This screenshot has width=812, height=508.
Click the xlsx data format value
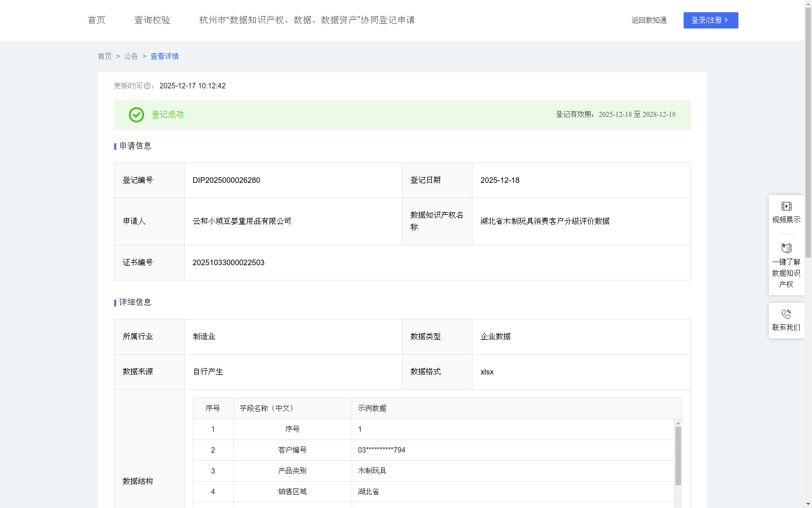487,372
